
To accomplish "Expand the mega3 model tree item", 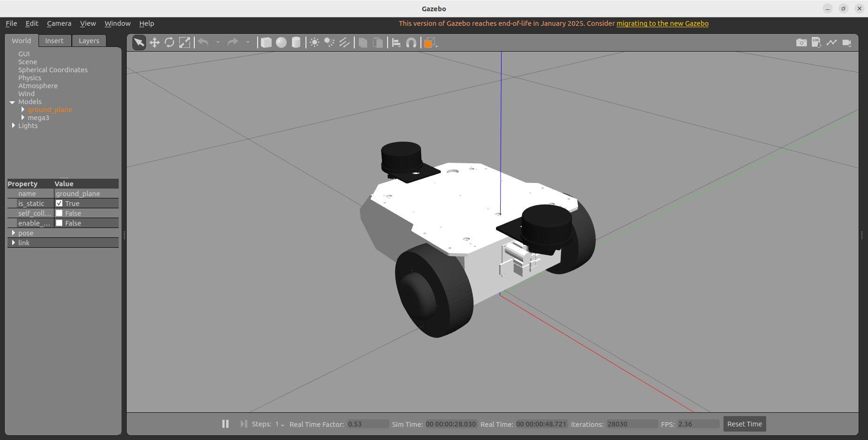I will pyautogui.click(x=23, y=117).
